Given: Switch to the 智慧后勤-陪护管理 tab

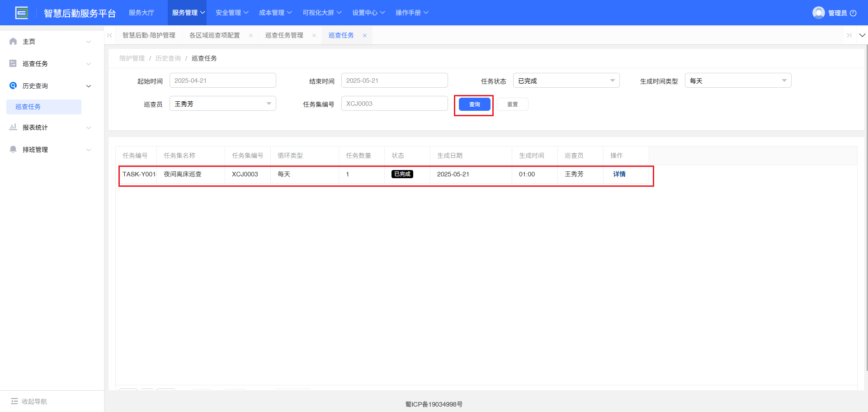Looking at the screenshot, I should coord(149,35).
